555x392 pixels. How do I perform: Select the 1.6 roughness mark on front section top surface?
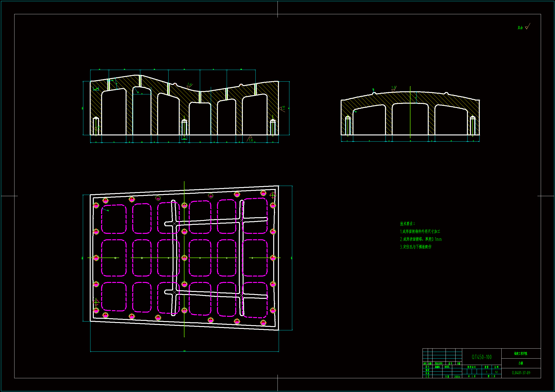click(x=189, y=86)
